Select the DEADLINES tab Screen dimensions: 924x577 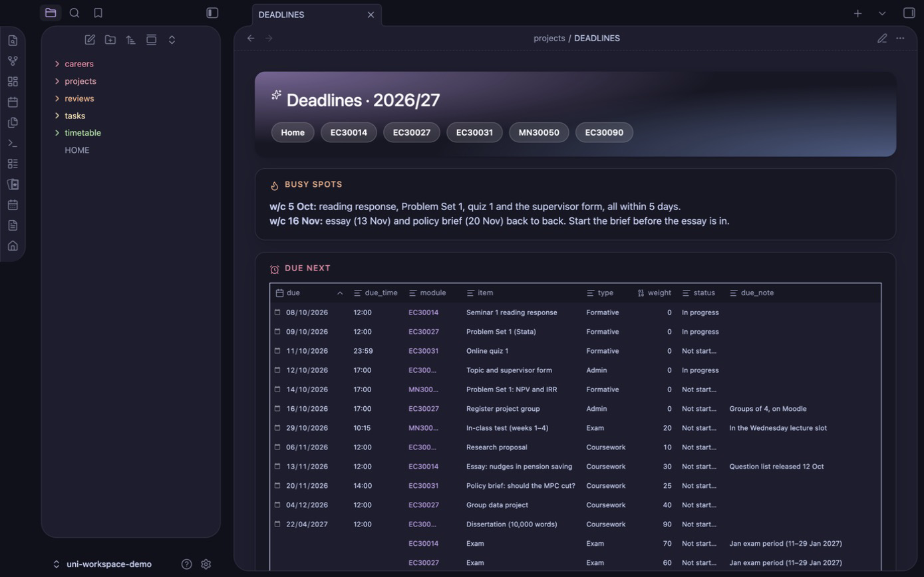(x=317, y=15)
